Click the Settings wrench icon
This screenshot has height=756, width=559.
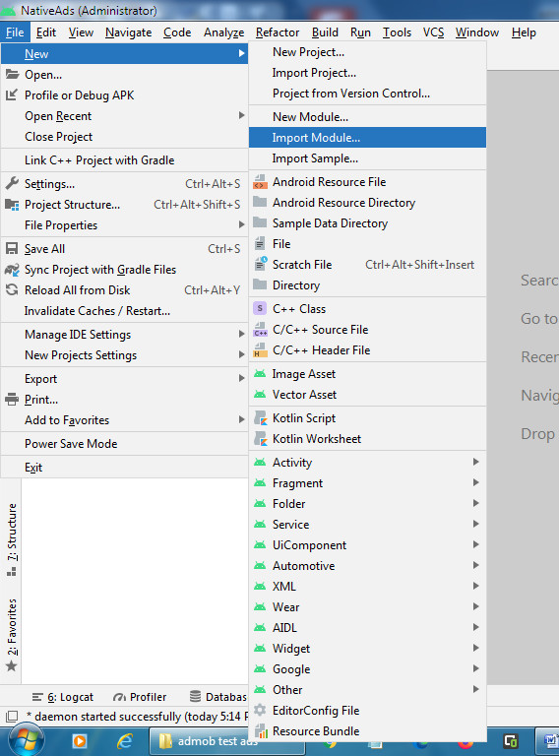coord(12,183)
